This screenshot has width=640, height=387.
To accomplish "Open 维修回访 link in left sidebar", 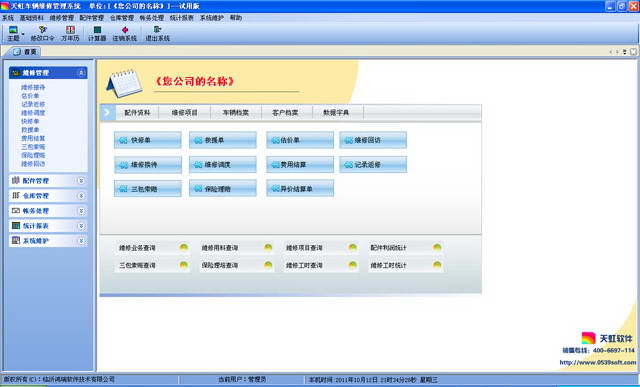I will (33, 164).
